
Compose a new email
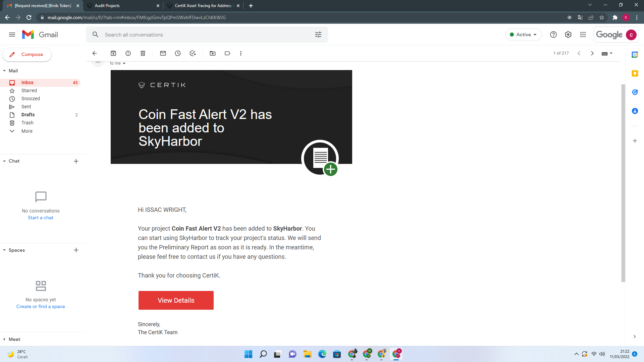tap(27, 55)
